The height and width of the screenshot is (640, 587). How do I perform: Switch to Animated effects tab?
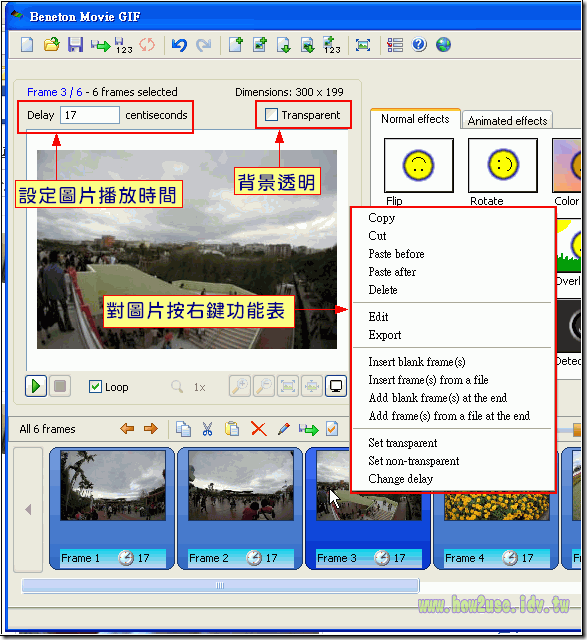point(507,121)
